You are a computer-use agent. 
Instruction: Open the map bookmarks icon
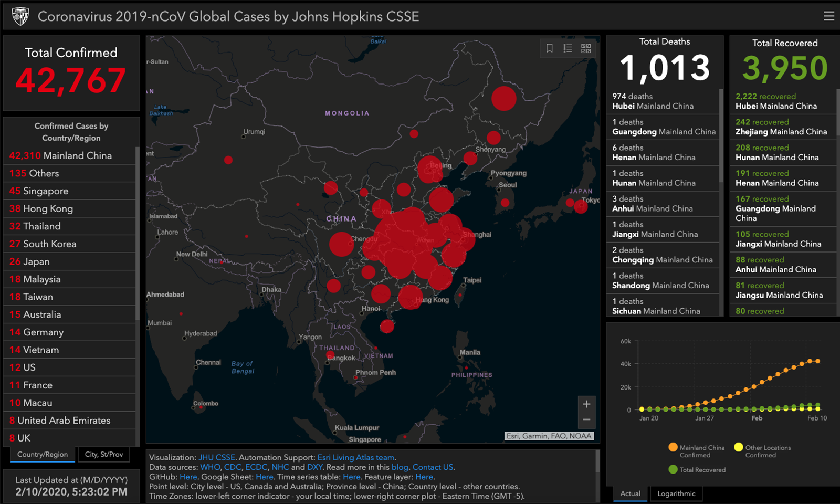(x=550, y=48)
